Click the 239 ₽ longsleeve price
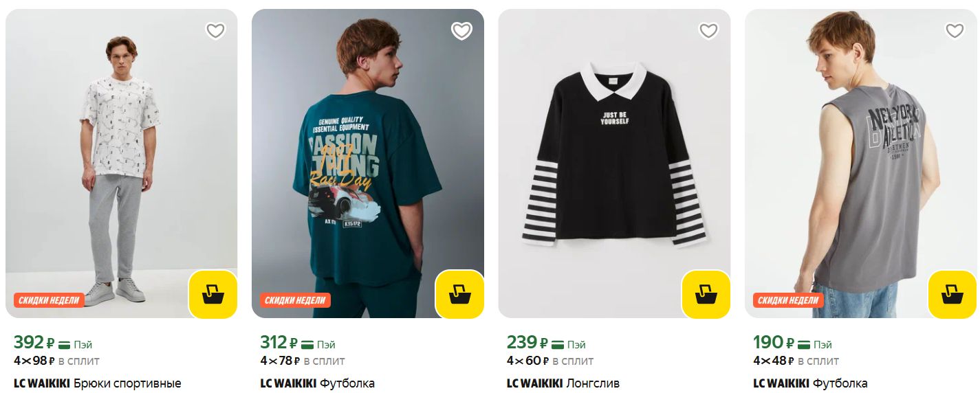This screenshot has height=393, width=980. [x=527, y=342]
